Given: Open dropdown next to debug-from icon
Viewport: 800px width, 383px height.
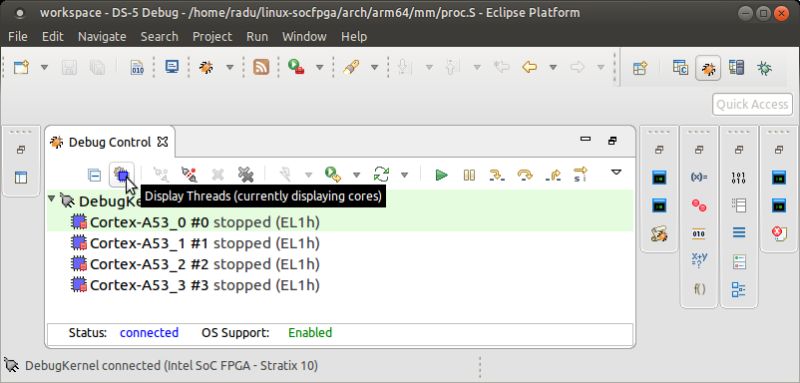Looking at the screenshot, I should pos(356,175).
